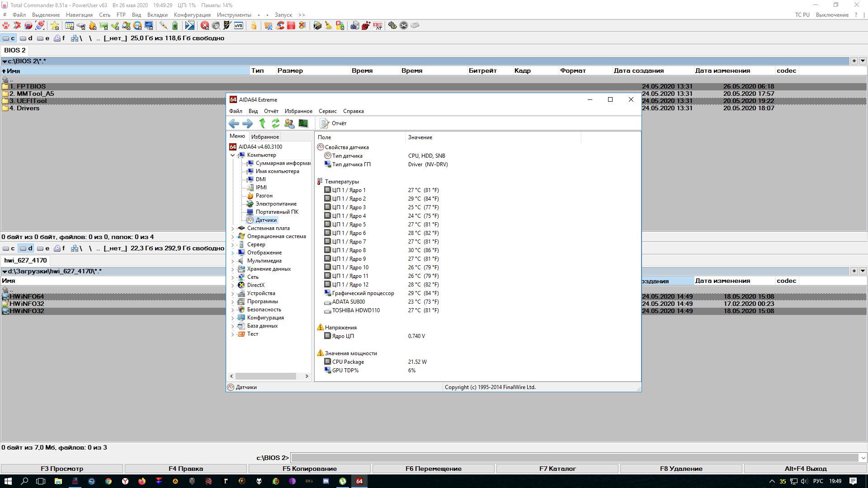Collapse the Компьютер tree node
The height and width of the screenshot is (488, 868).
[233, 155]
